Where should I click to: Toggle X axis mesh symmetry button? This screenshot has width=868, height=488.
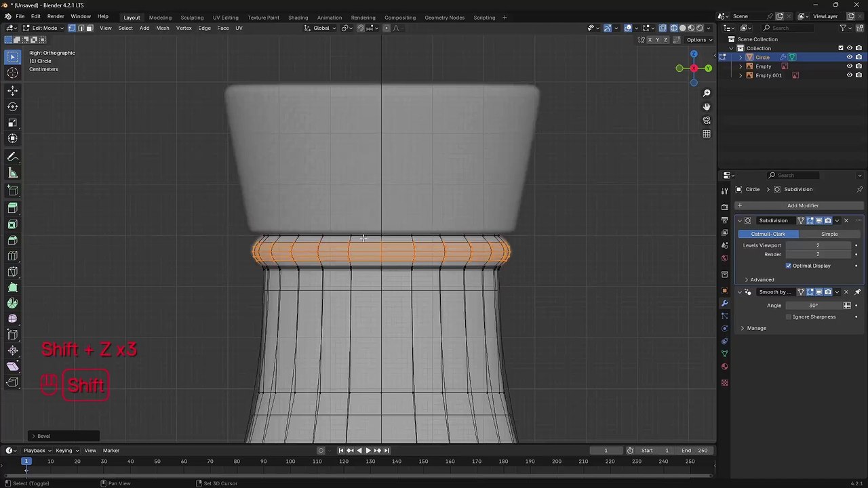(650, 39)
